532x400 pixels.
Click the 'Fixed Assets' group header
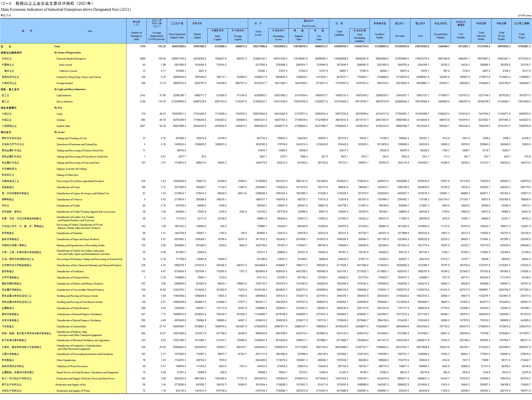click(x=309, y=26)
